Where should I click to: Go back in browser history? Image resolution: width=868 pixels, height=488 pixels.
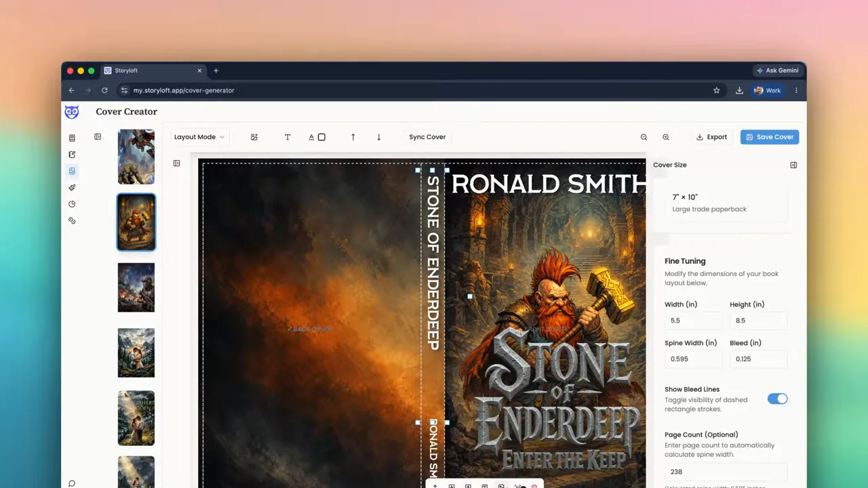click(x=71, y=90)
